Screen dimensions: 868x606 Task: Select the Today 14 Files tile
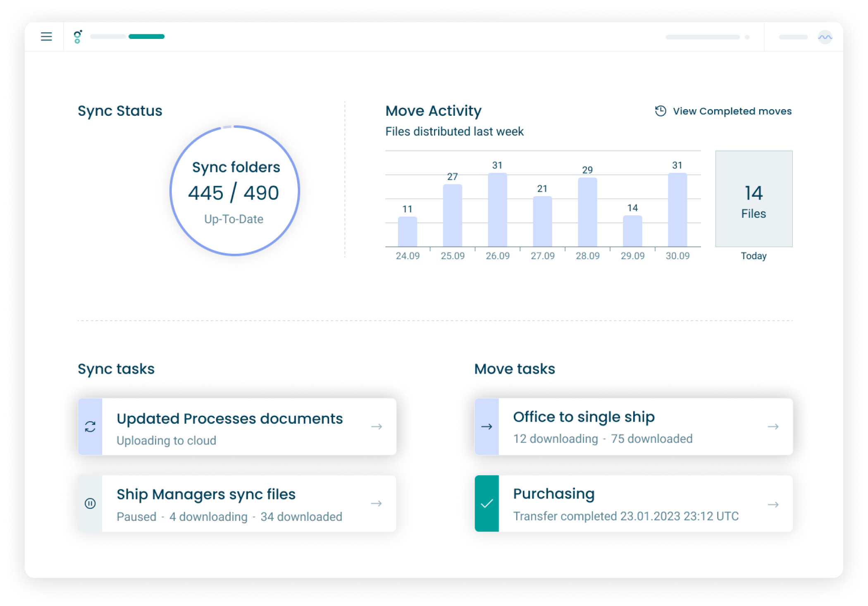[x=754, y=199]
